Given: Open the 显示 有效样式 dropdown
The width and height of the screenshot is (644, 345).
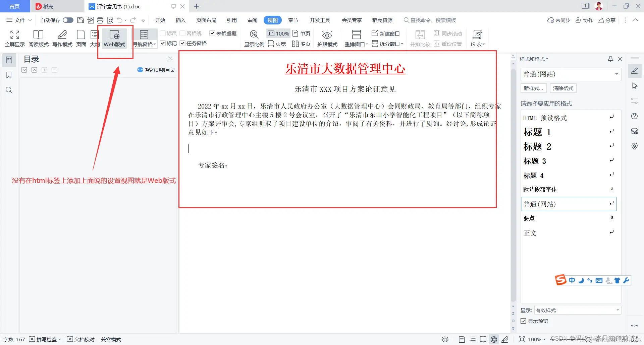Looking at the screenshot, I should coord(578,310).
